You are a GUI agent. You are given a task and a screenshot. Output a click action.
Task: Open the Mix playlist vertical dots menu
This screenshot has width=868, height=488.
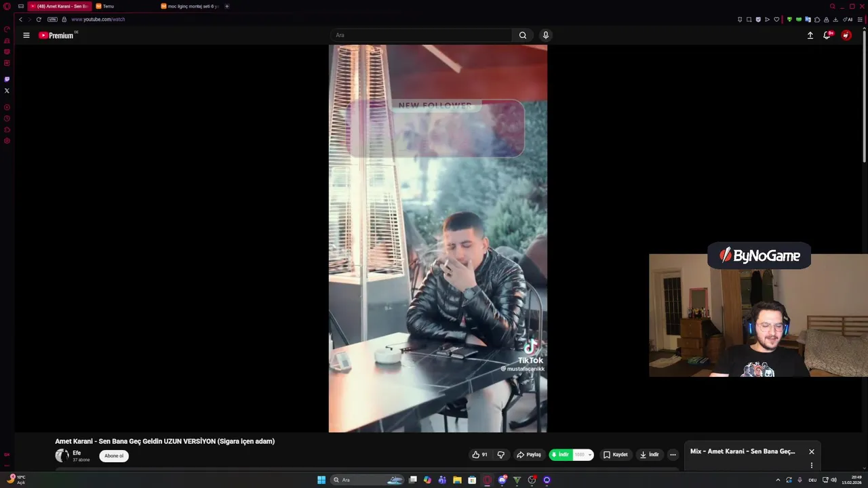811,465
